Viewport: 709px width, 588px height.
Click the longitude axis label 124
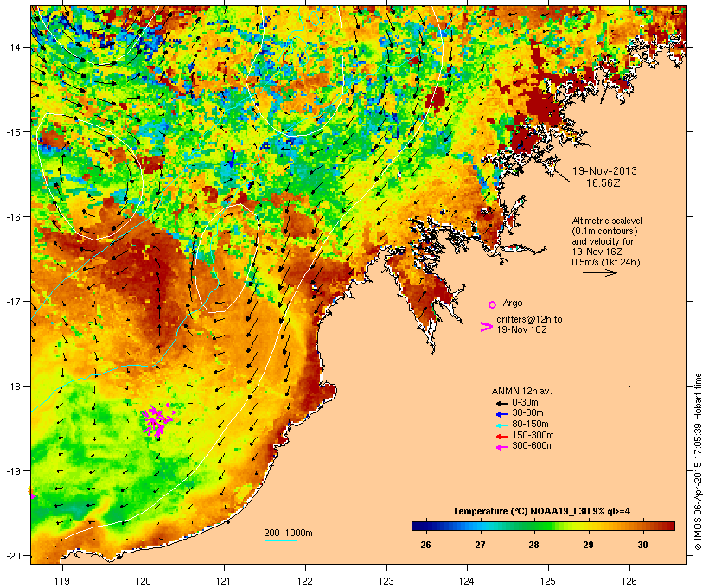[467, 581]
